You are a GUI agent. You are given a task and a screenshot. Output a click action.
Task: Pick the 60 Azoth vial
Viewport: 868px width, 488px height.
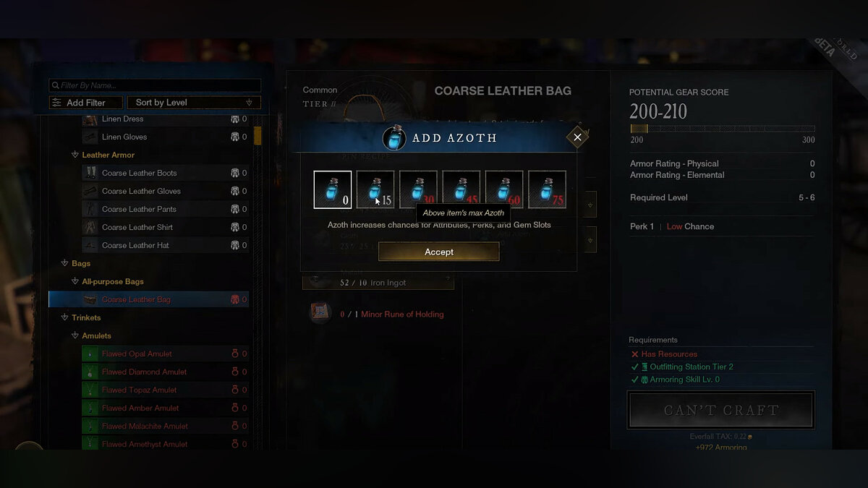[504, 189]
